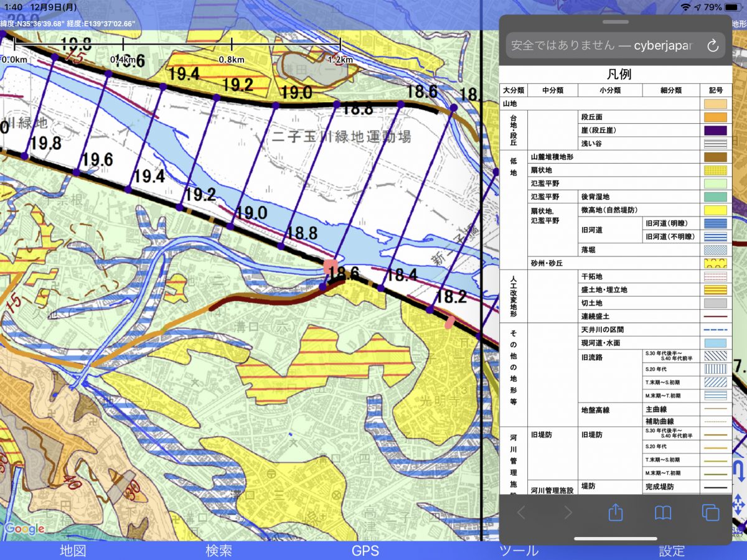Click the Google logo on the map
This screenshot has height=560, width=747.
(24, 530)
